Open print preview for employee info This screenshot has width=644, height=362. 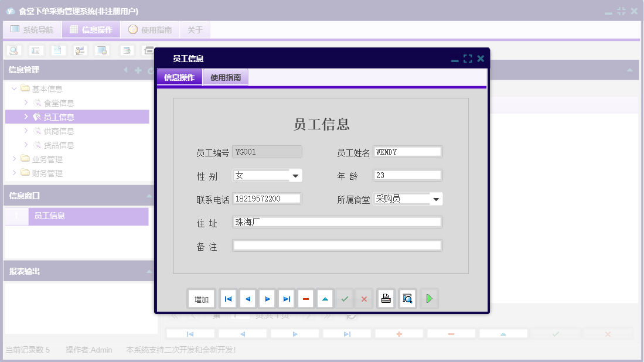pyautogui.click(x=407, y=298)
